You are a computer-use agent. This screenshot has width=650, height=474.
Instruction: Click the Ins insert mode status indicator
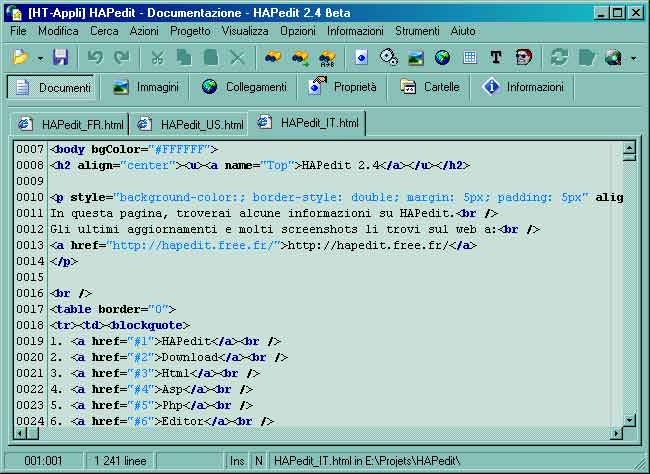click(237, 461)
